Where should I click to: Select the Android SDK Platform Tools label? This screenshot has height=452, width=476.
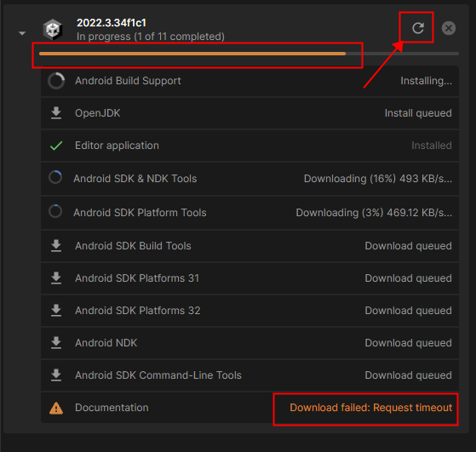point(140,213)
